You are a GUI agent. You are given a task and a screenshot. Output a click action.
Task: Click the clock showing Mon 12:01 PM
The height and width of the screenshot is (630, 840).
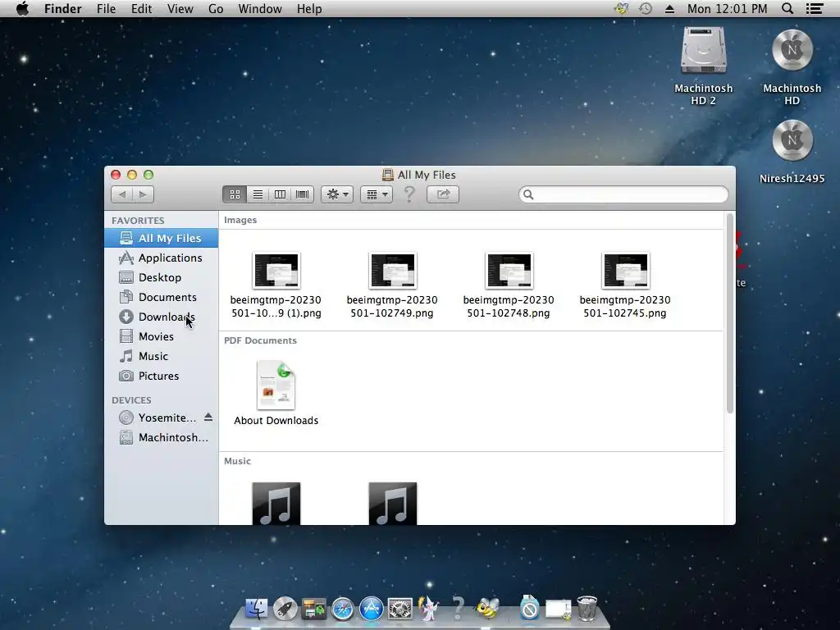(x=727, y=8)
